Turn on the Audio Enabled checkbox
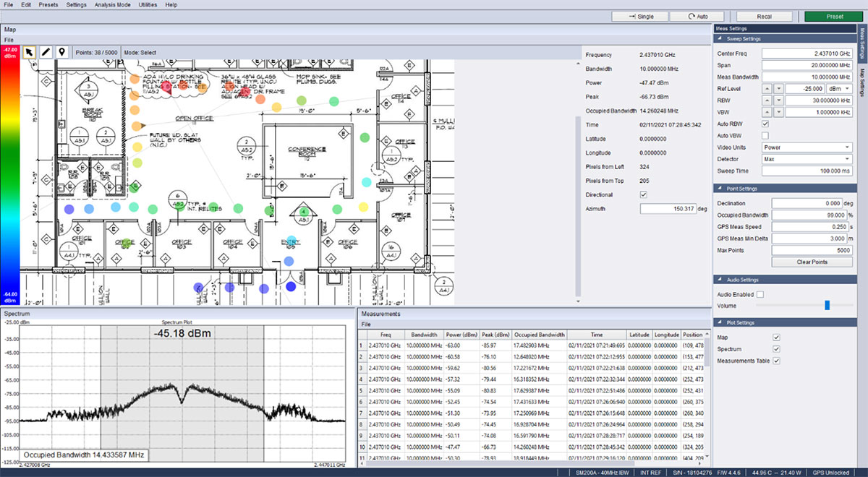 [760, 294]
